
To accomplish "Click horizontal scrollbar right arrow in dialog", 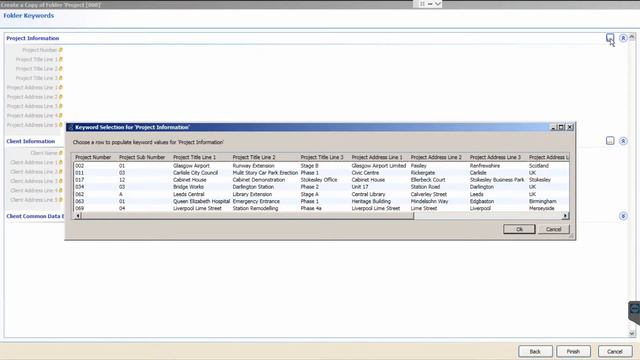I will coord(565,216).
